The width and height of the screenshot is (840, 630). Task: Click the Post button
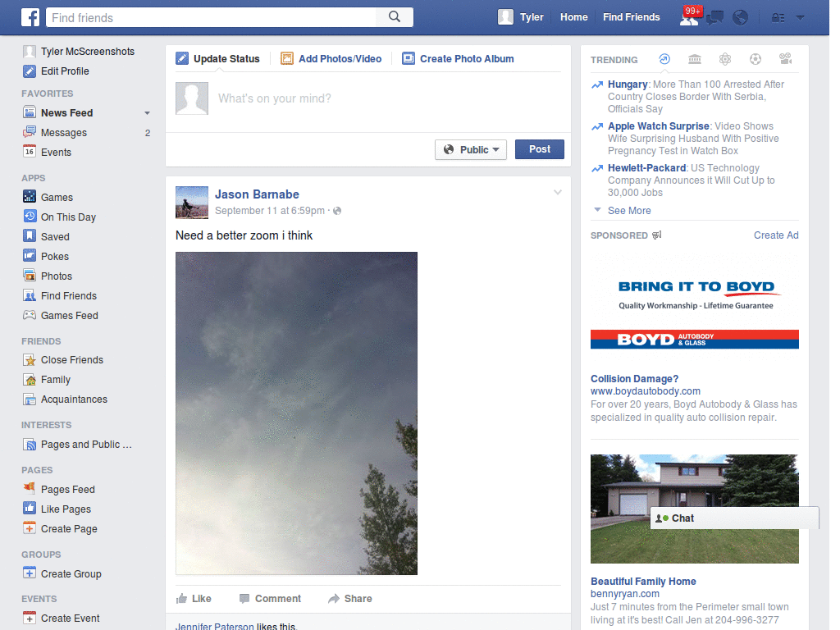(x=540, y=149)
